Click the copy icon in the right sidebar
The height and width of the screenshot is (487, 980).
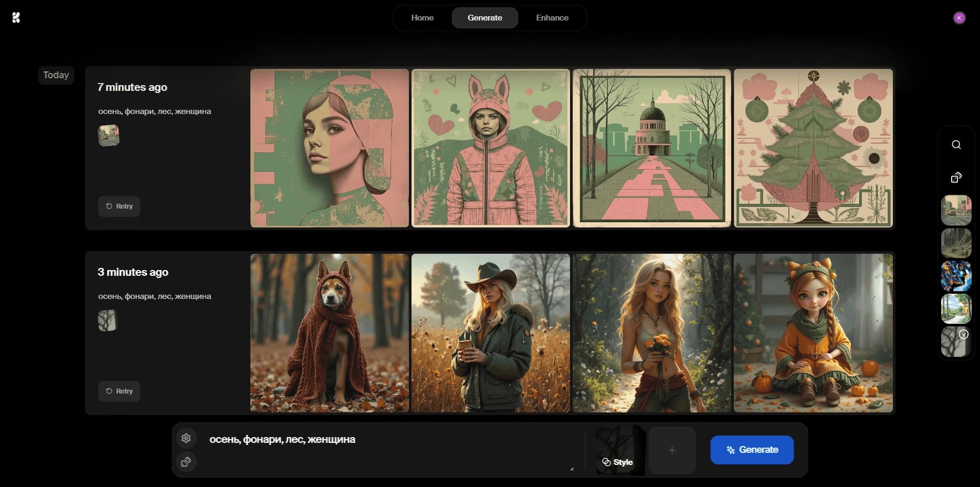coord(956,178)
